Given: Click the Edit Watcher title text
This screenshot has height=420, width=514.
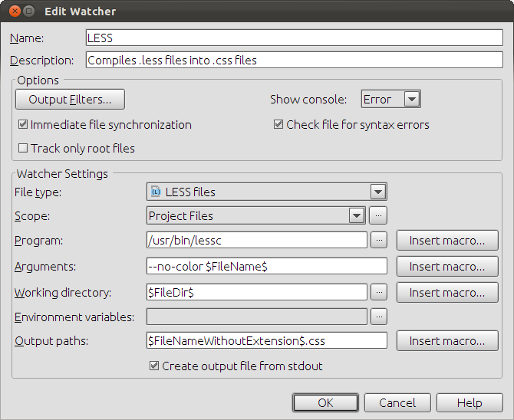Looking at the screenshot, I should [81, 11].
